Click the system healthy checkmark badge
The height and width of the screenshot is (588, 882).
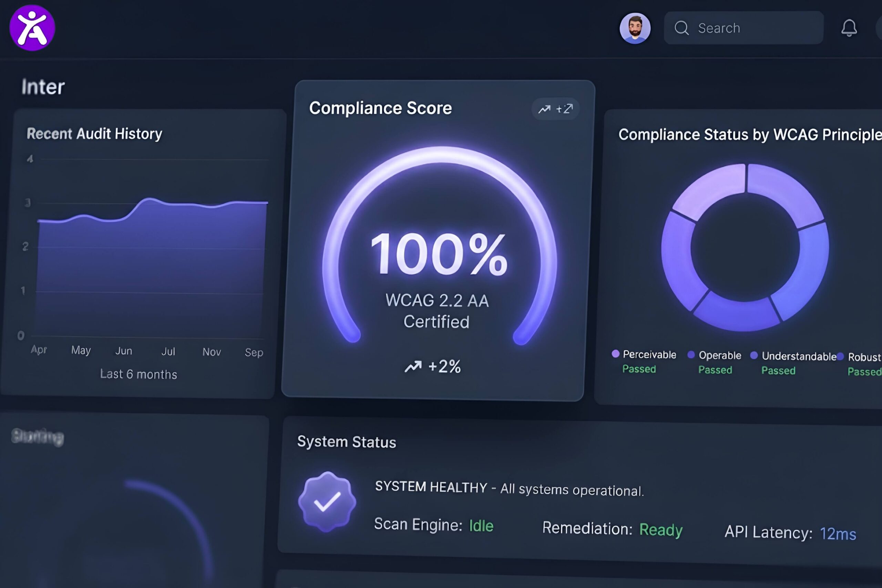(x=327, y=502)
